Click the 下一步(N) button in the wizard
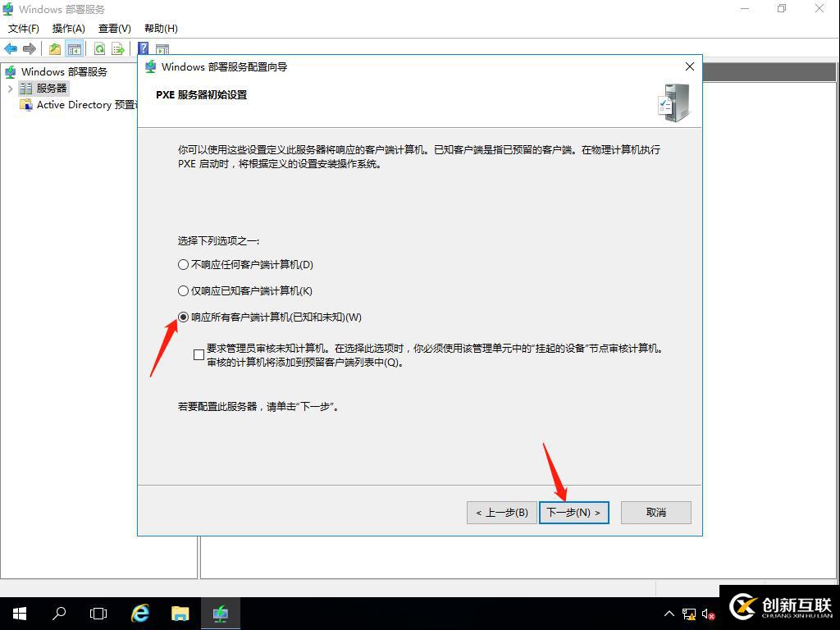Image resolution: width=840 pixels, height=630 pixels. point(573,512)
